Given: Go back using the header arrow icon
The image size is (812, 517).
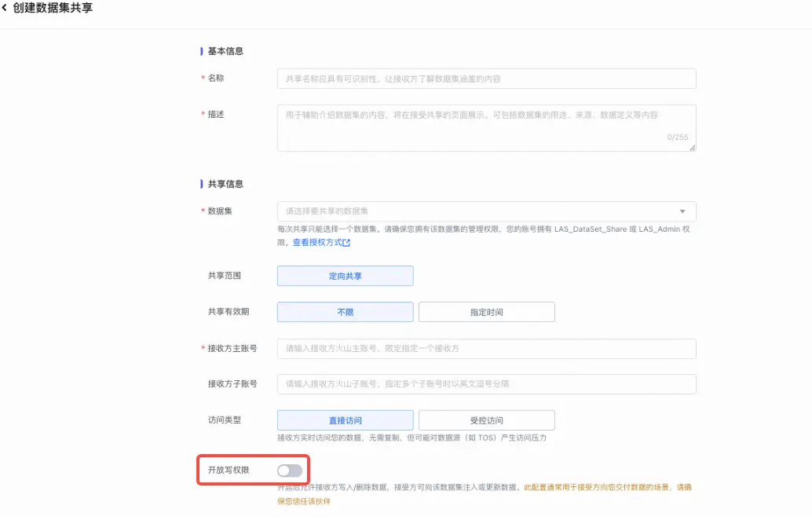Looking at the screenshot, I should (x=4, y=8).
